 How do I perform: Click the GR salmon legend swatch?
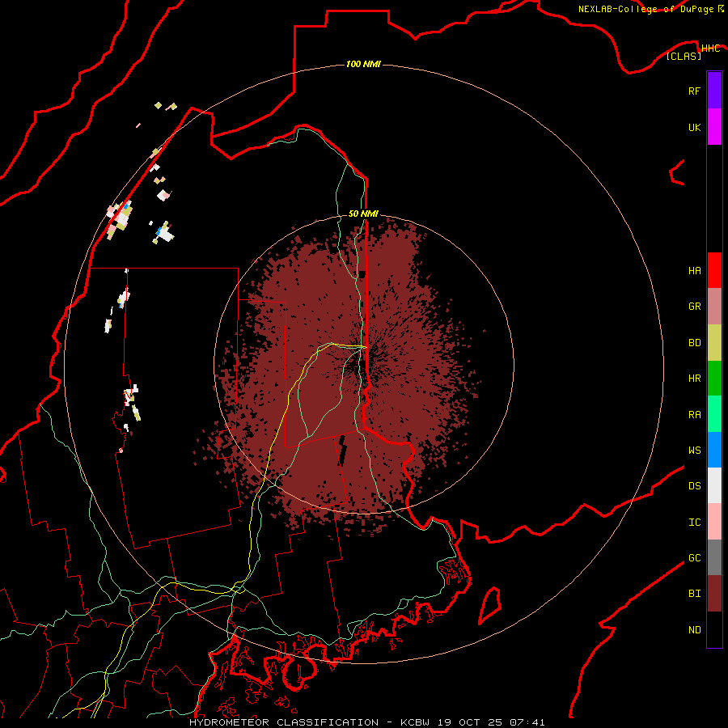714,307
